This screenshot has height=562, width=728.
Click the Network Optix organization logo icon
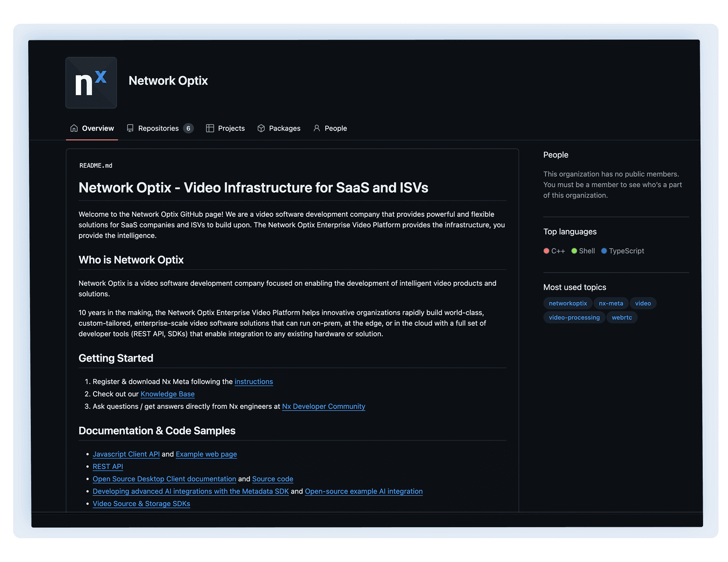coord(91,82)
